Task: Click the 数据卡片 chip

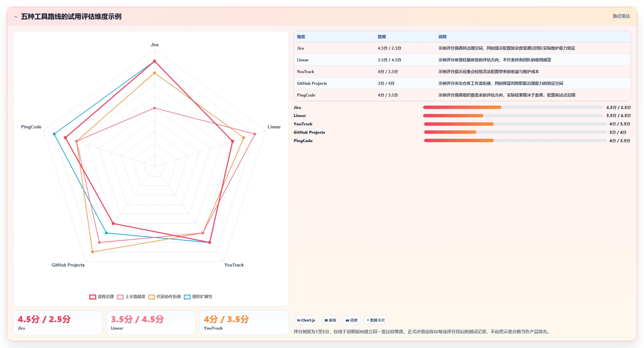Action: [x=375, y=320]
